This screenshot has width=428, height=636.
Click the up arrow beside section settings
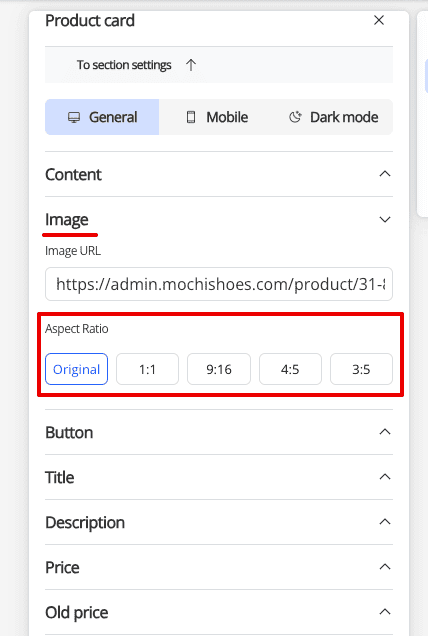[x=191, y=65]
